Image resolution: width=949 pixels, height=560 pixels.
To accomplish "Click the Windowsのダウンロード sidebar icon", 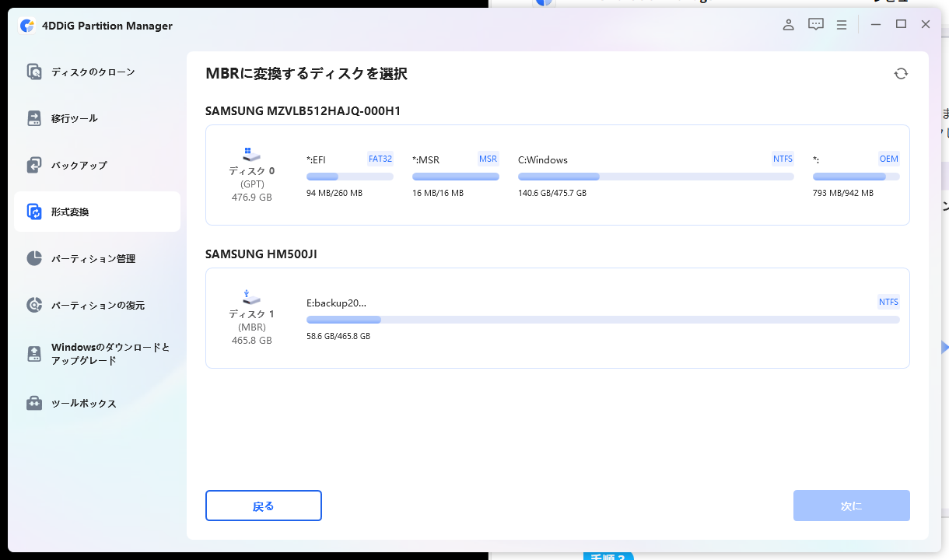I will pyautogui.click(x=34, y=354).
